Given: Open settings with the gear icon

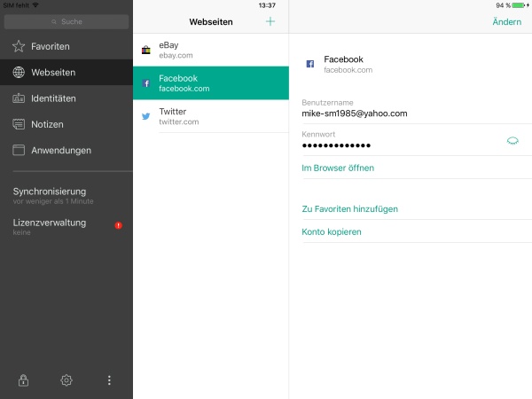Looking at the screenshot, I should [66, 380].
